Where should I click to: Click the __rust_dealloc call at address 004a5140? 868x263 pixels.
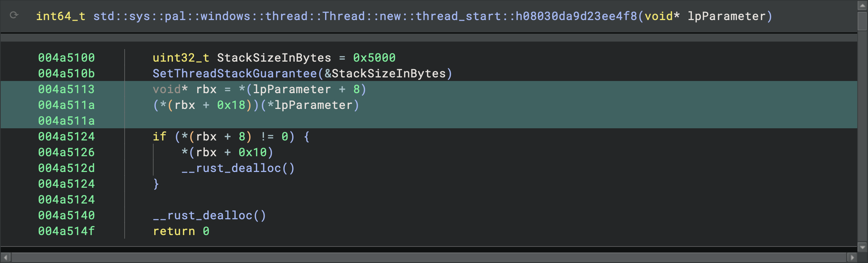click(209, 215)
